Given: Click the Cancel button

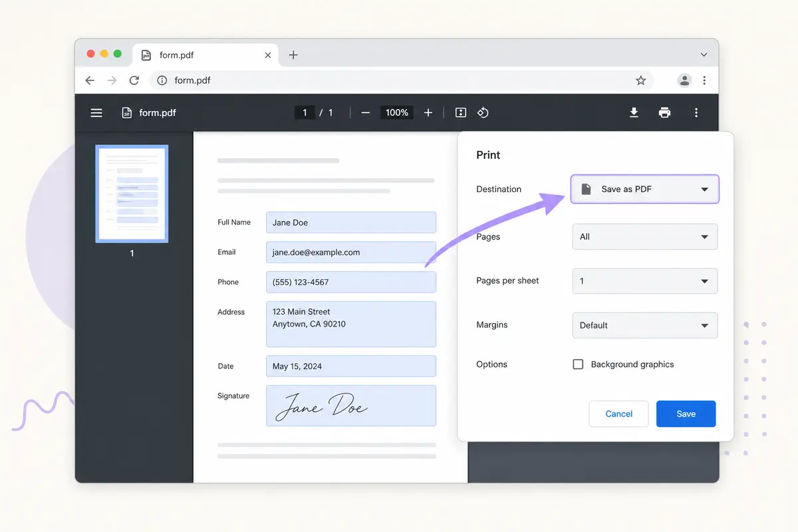Looking at the screenshot, I should tap(618, 414).
